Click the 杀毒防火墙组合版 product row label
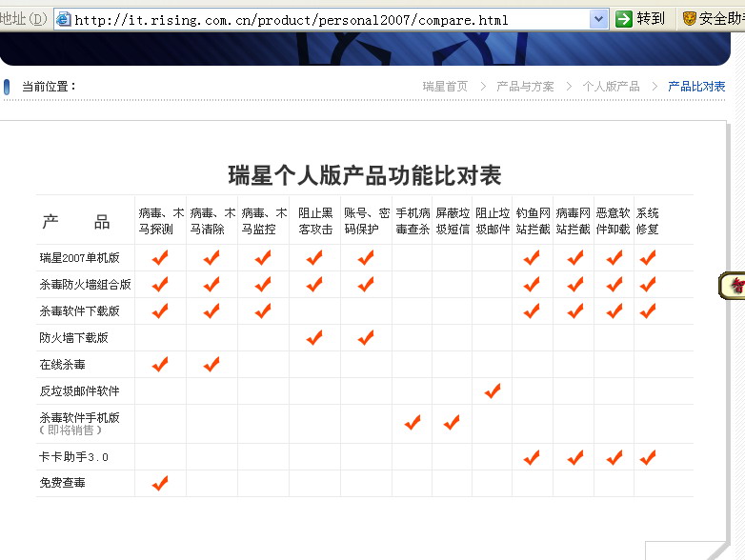 [85, 285]
